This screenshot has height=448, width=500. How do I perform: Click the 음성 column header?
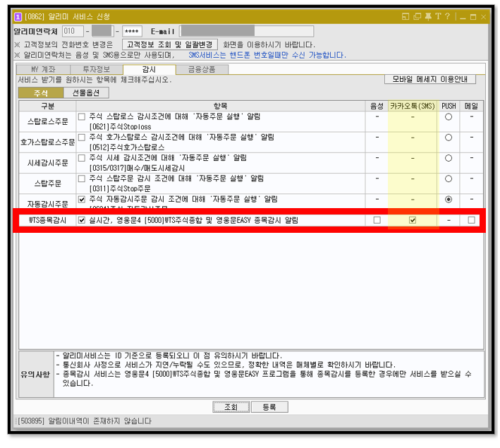[377, 106]
